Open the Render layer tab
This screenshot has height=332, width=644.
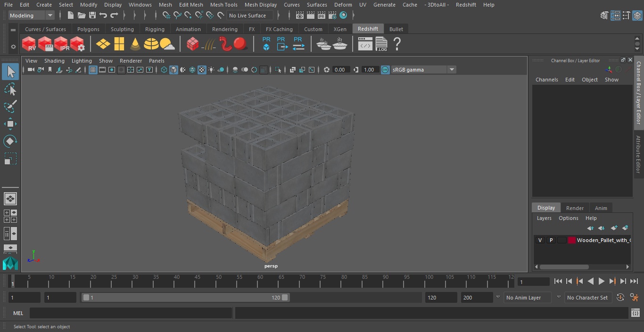pyautogui.click(x=575, y=208)
